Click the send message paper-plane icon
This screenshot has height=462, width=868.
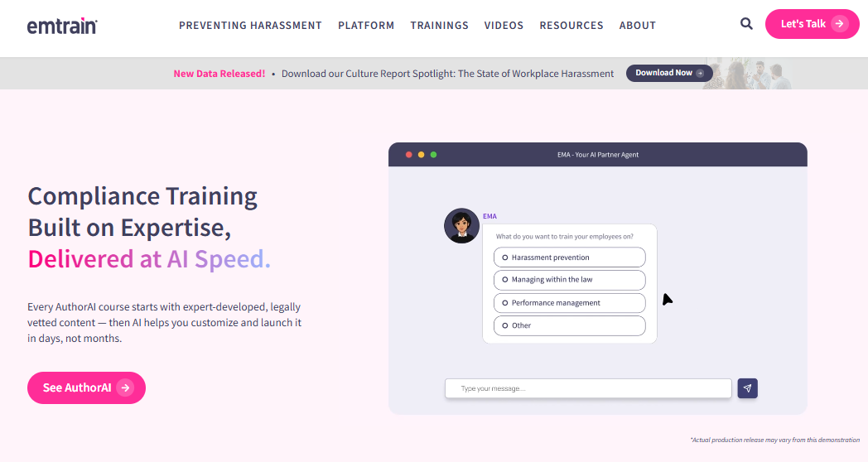coord(747,388)
